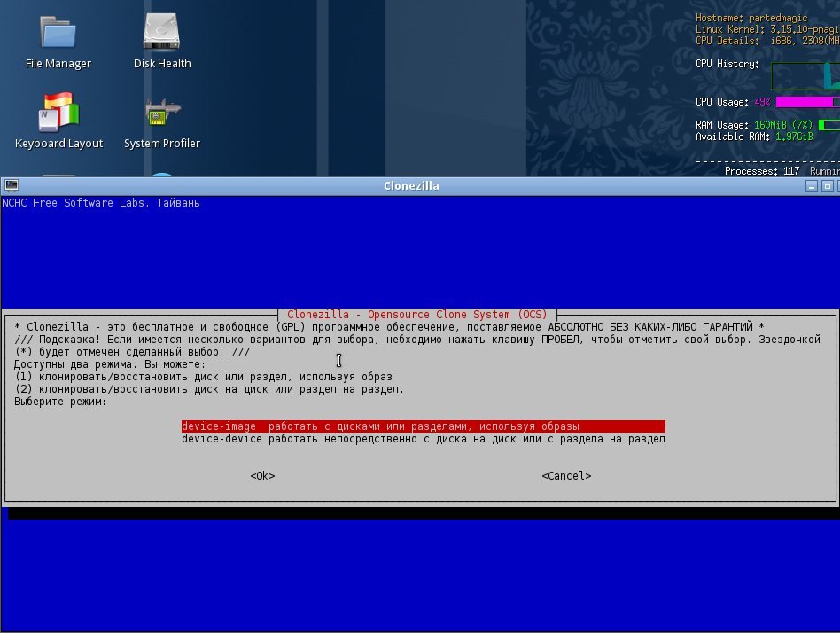Confirm with the <Ok> button
840x633 pixels.
(x=262, y=476)
